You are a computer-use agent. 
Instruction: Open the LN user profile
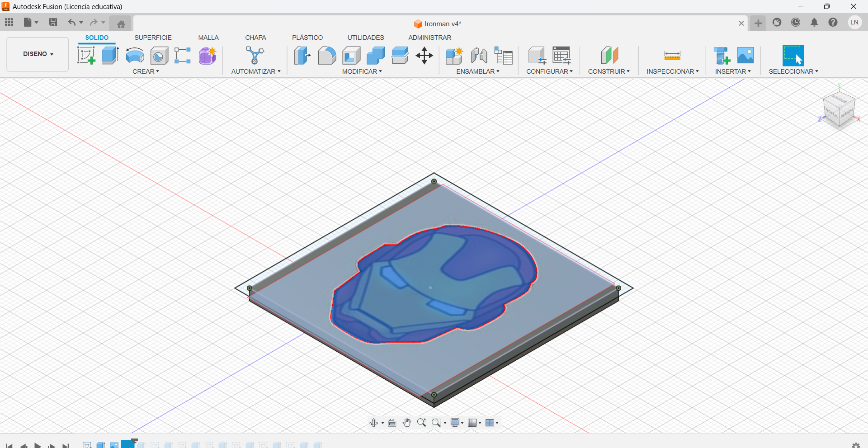pyautogui.click(x=854, y=22)
